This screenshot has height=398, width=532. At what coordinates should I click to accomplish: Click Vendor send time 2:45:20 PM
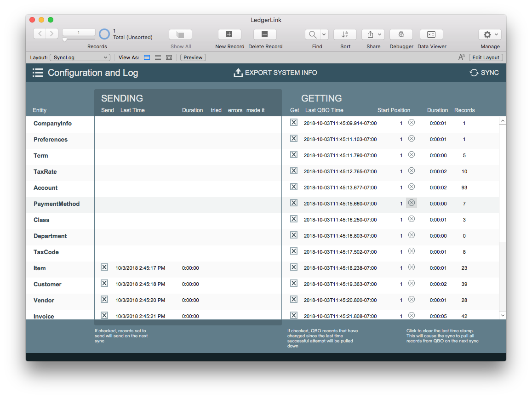[x=140, y=300]
